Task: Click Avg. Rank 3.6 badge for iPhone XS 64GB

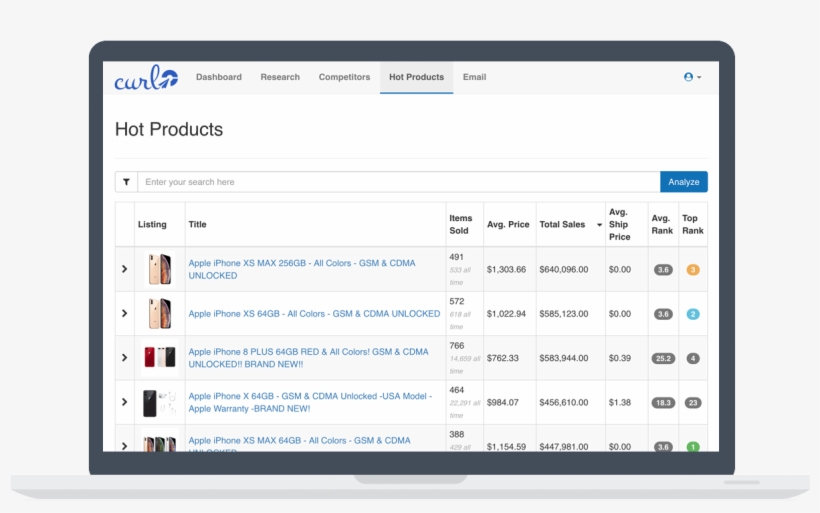Action: (x=663, y=314)
